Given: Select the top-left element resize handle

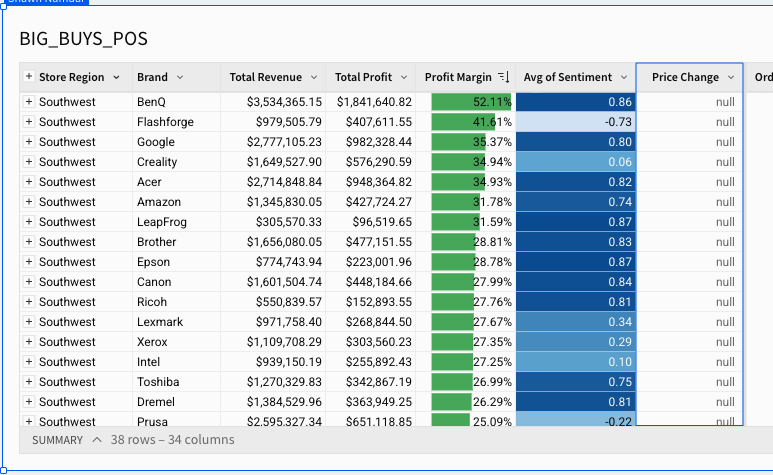Looking at the screenshot, I should [x=3, y=6].
